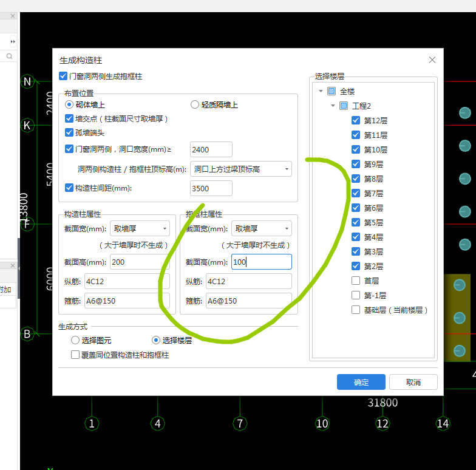Screen dimensions: 476x470
Task: Select axis bubble B on the drawing
Action: (27, 334)
